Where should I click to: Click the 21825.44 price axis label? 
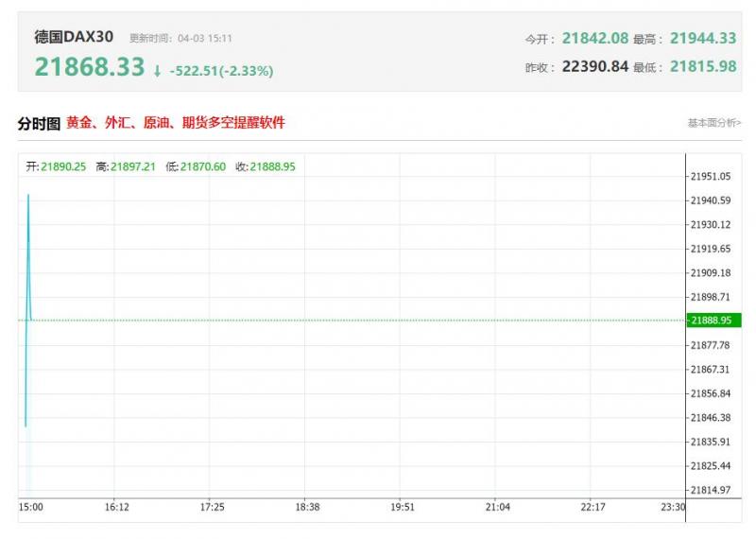click(711, 466)
